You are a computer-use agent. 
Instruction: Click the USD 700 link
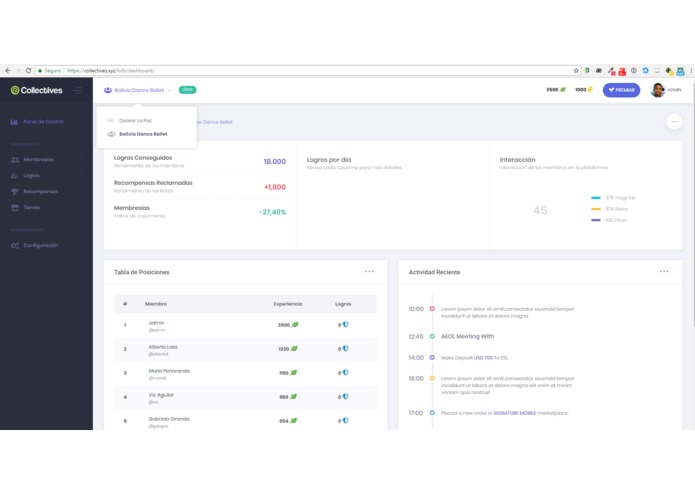click(483, 358)
